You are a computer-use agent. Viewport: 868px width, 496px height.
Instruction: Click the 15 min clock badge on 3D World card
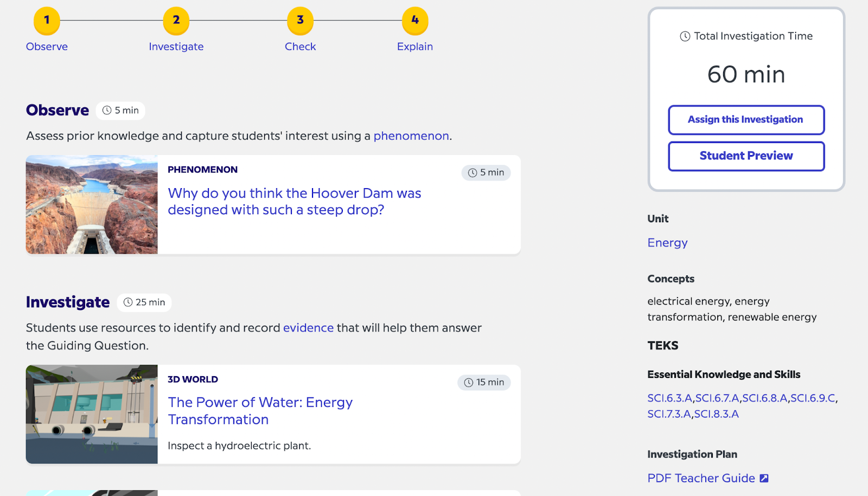point(484,382)
